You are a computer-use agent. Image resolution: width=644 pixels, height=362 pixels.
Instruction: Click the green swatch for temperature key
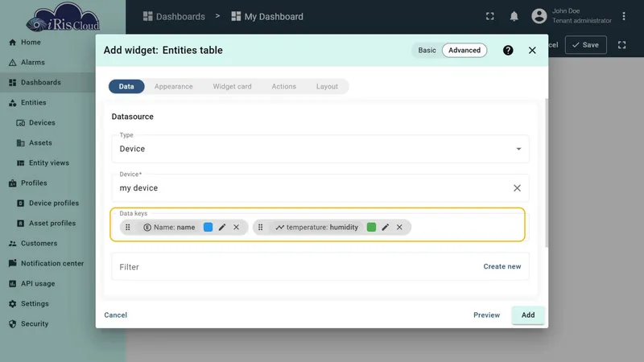(x=371, y=227)
